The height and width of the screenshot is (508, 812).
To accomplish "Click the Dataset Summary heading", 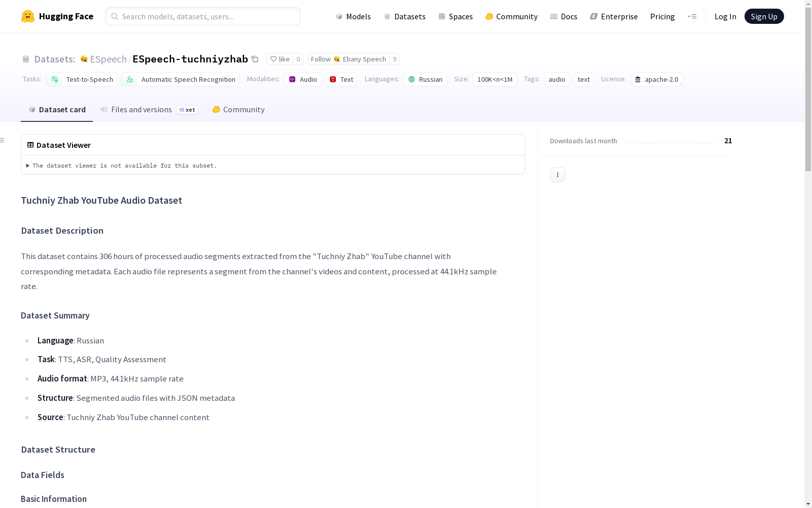I will (55, 315).
